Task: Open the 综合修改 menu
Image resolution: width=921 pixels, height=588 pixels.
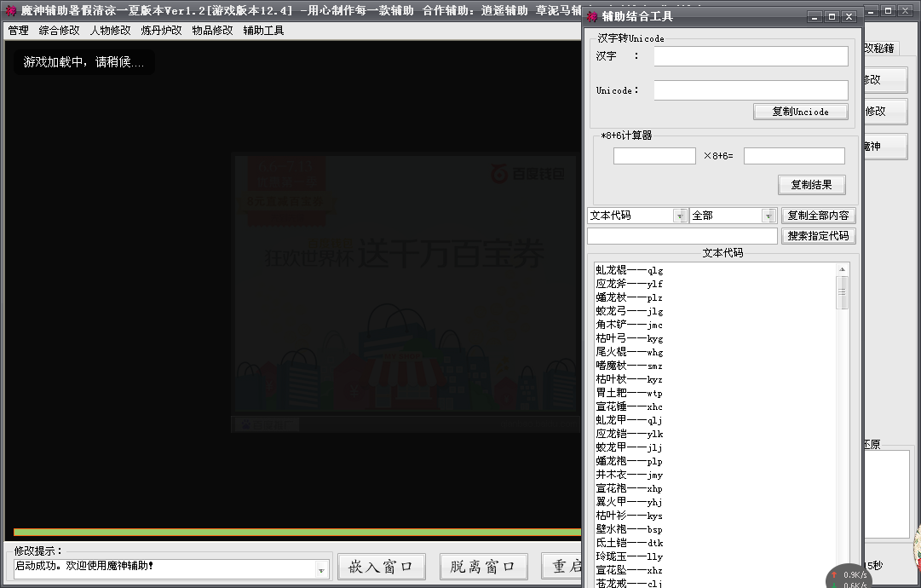Action: pos(60,30)
